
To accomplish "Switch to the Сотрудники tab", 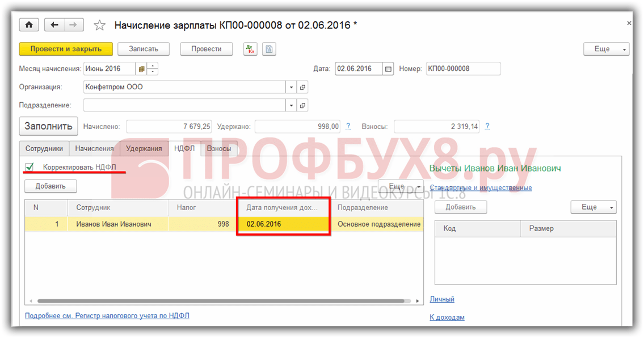I will pyautogui.click(x=44, y=148).
